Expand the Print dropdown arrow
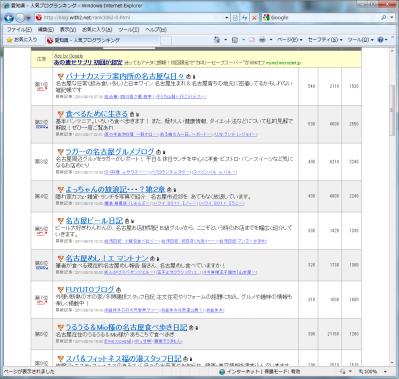Viewport: 399px width, 379px height. 271,40
